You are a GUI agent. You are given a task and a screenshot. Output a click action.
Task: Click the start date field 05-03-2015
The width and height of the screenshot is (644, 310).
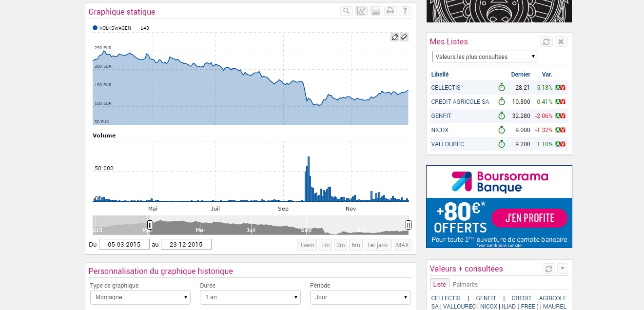coord(124,244)
